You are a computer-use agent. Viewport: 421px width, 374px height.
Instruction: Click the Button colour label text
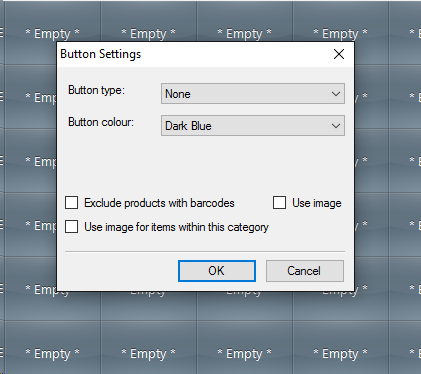pos(101,122)
